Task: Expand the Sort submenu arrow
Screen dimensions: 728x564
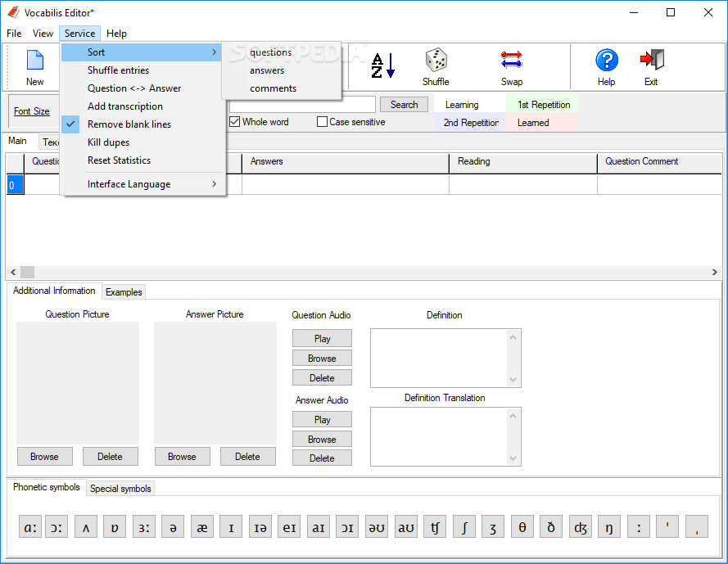Action: click(214, 52)
